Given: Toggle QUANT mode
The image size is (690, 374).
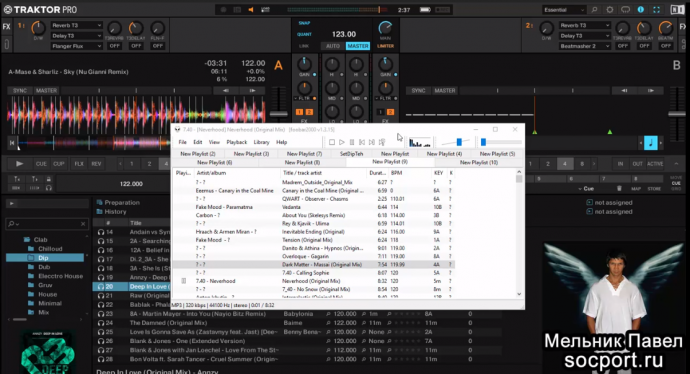Looking at the screenshot, I should point(305,34).
